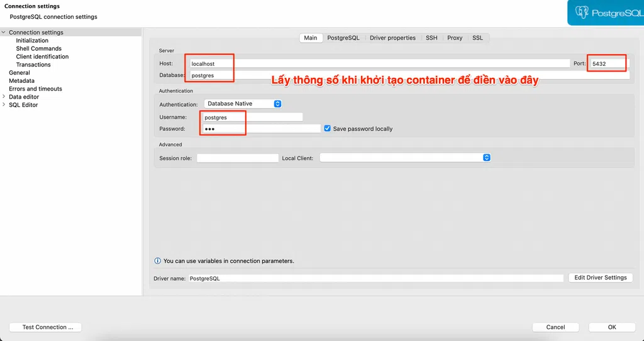
Task: Click the Password input field
Action: tap(261, 129)
